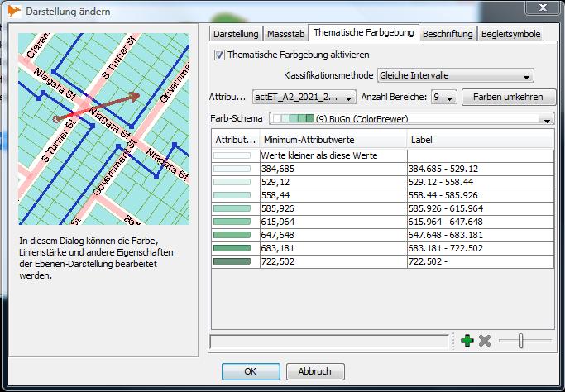Click the Abbruch button
565x392 pixels.
click(314, 371)
